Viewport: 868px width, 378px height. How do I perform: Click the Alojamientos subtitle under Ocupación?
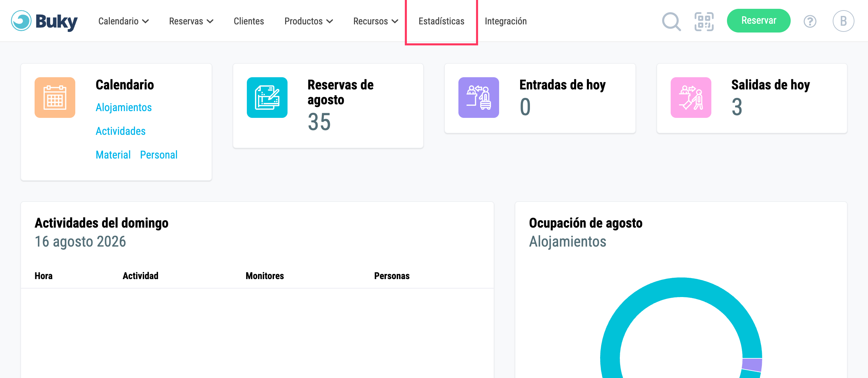coord(568,241)
